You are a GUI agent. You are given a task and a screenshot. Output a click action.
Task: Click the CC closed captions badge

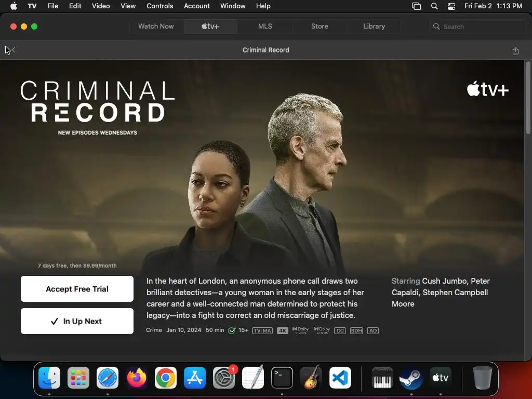tap(340, 330)
